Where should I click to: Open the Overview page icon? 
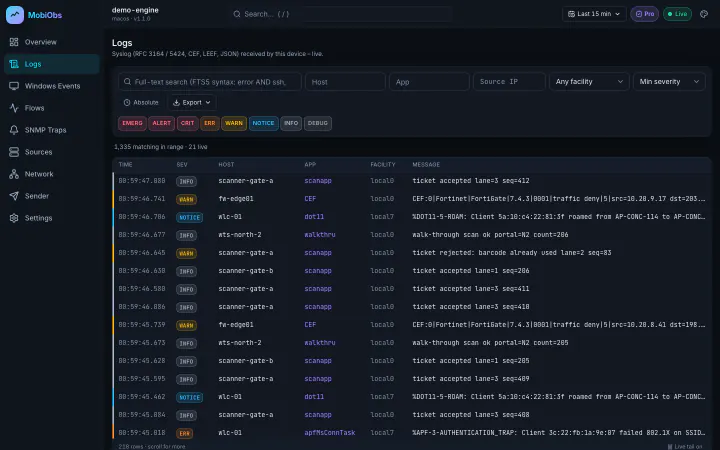14,42
